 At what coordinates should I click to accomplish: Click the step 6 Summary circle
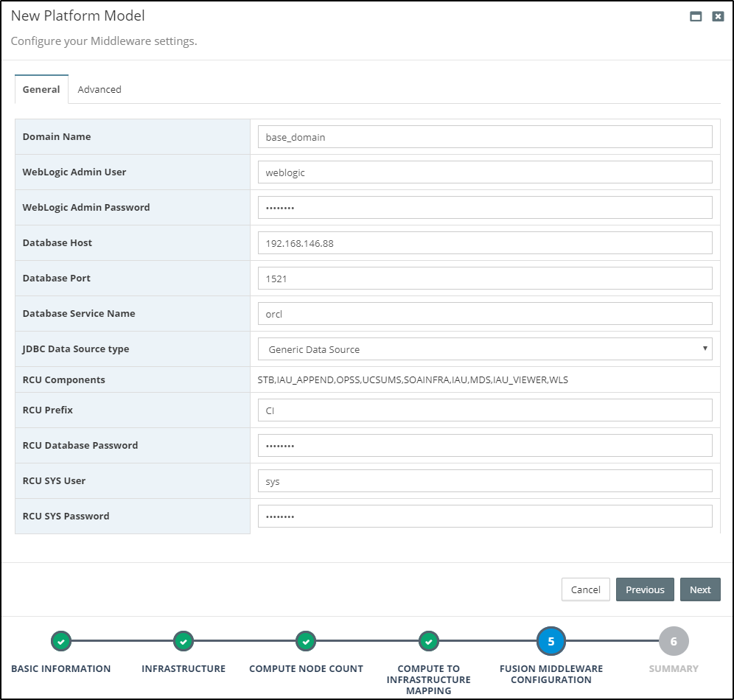tap(674, 642)
